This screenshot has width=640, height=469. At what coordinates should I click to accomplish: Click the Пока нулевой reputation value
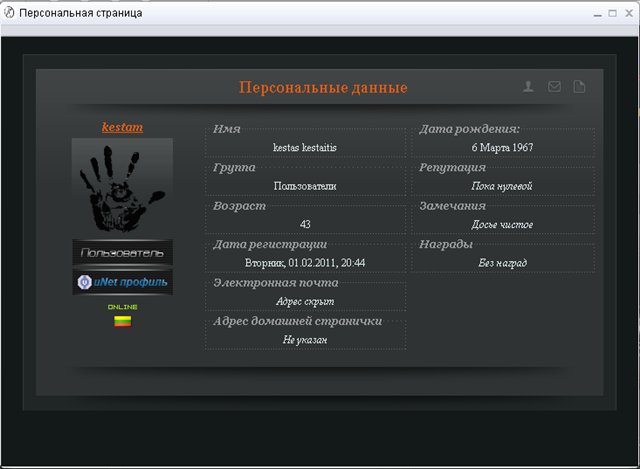pyautogui.click(x=502, y=186)
